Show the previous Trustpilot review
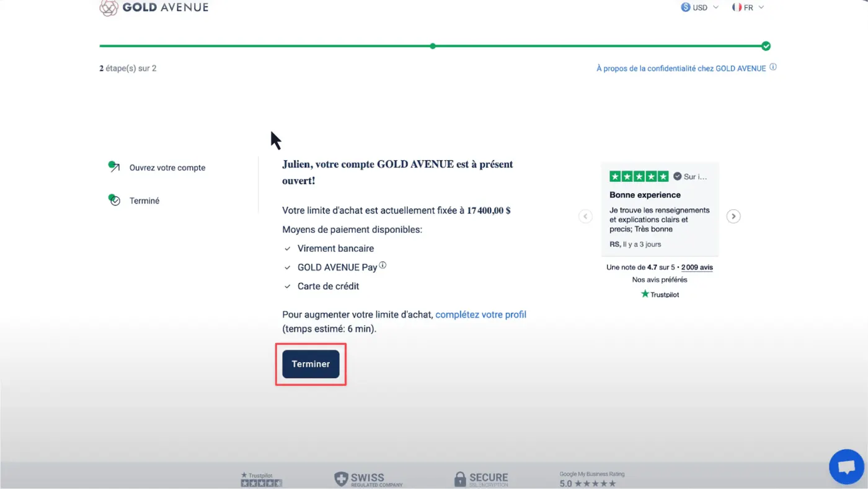This screenshot has height=489, width=868. coord(585,217)
